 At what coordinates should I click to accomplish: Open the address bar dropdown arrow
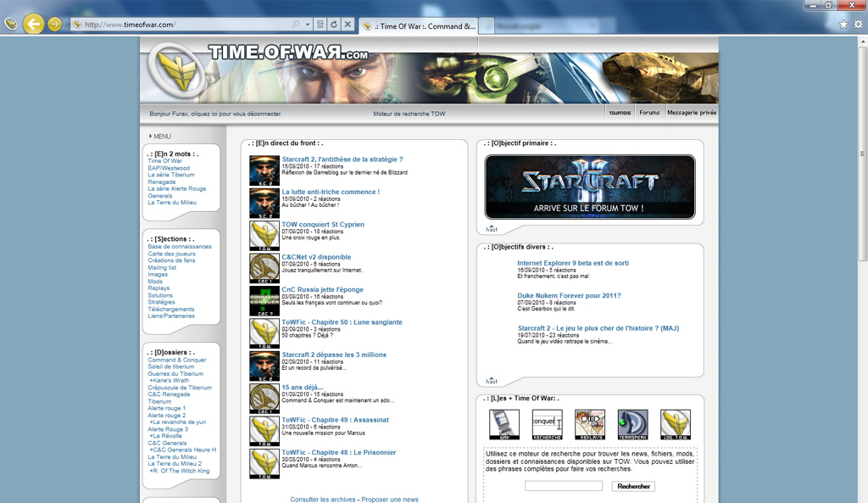click(x=307, y=25)
